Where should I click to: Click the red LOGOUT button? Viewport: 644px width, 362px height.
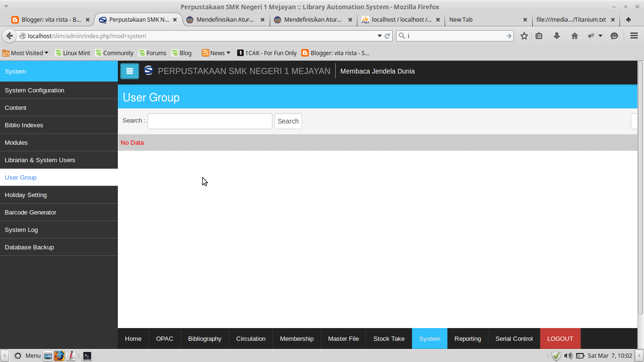(x=560, y=338)
